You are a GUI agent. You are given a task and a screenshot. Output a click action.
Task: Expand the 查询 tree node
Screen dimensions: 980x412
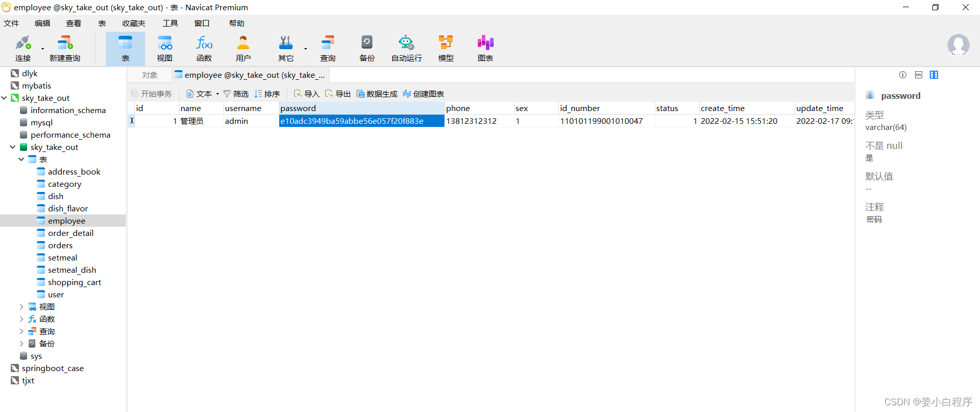[x=21, y=331]
